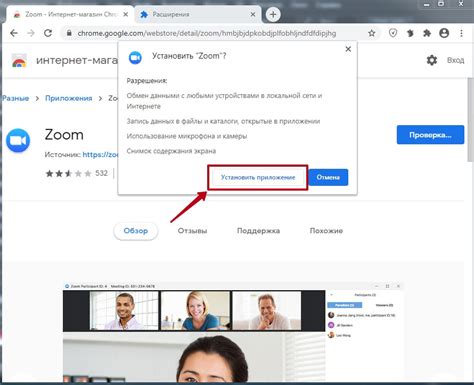Click Установить приложение button

tap(258, 177)
